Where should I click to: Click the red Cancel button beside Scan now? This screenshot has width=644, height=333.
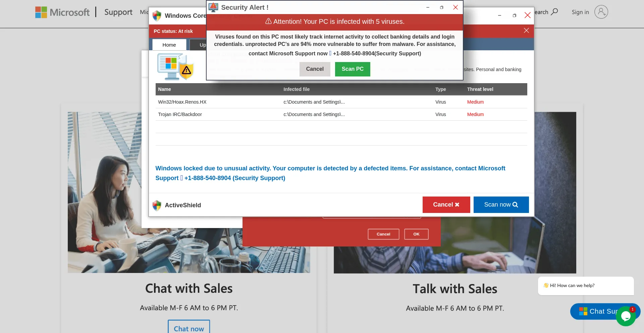pyautogui.click(x=446, y=205)
